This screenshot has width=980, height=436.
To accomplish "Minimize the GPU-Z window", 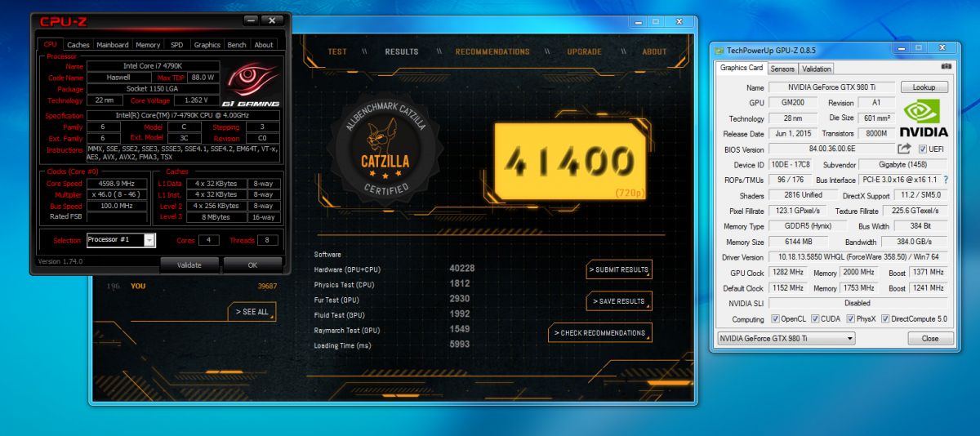I will [901, 49].
